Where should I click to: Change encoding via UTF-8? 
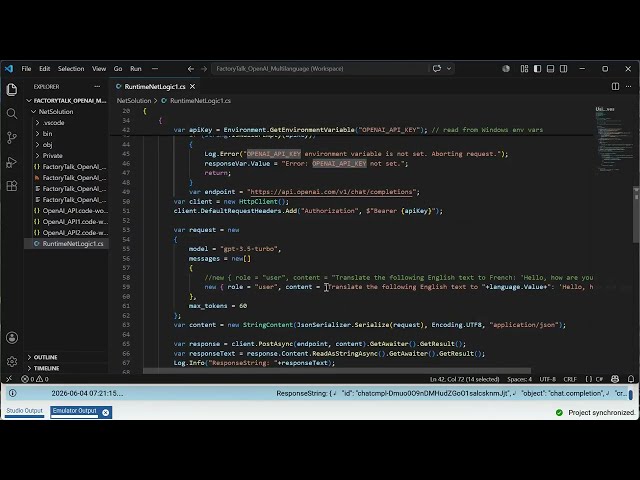tap(547, 379)
